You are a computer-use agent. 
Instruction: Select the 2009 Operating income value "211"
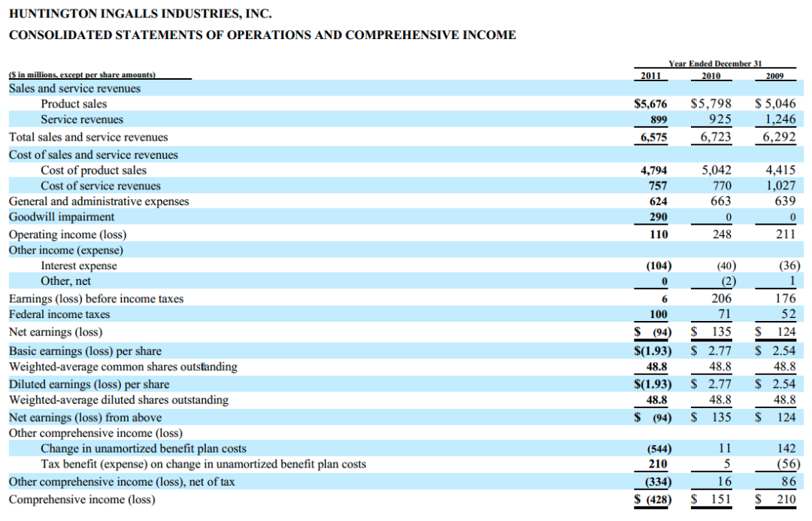click(786, 234)
